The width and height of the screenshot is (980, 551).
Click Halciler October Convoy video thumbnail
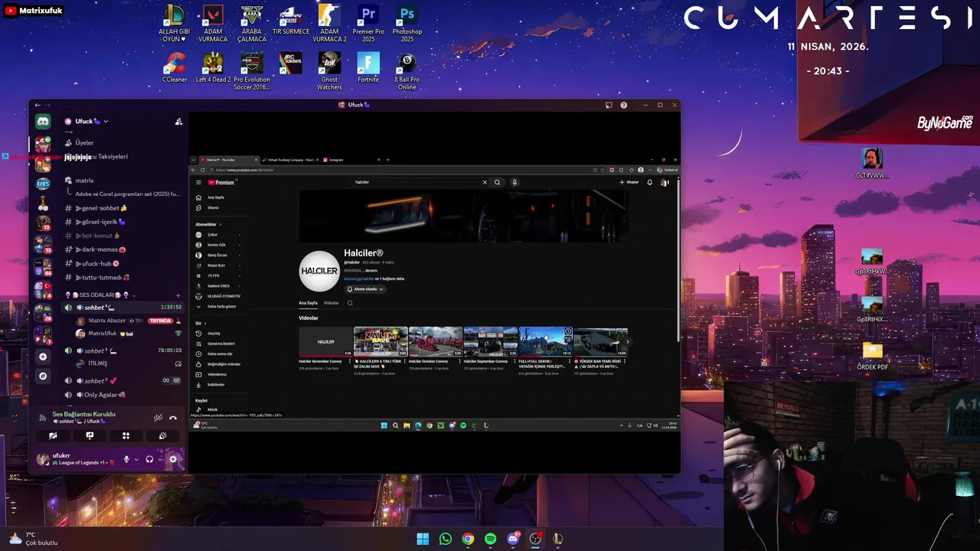click(x=435, y=341)
